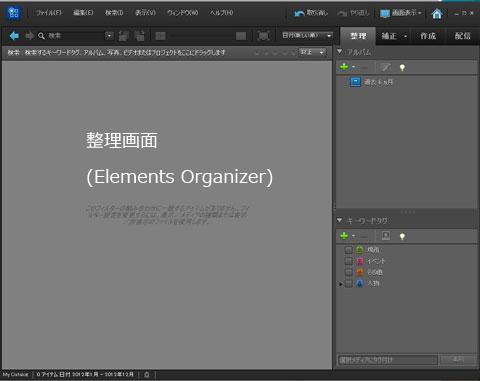Screen dimensions: 480x381
Task: Click the lightbulb icon in Albums panel
Action: tap(402, 68)
